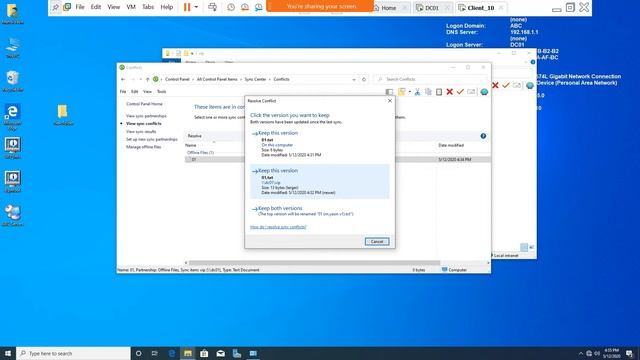Click the Type here to search box

point(73,353)
